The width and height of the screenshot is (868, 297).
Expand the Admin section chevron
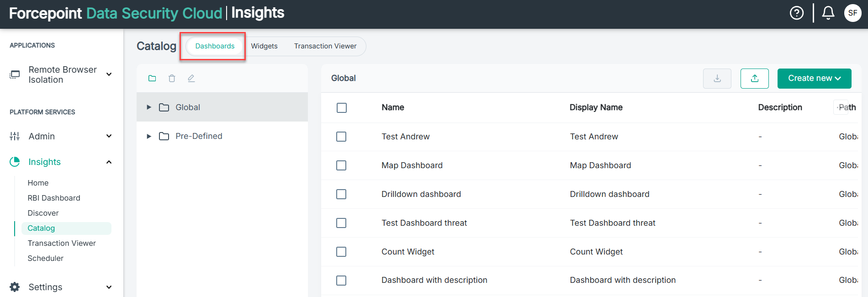(109, 136)
